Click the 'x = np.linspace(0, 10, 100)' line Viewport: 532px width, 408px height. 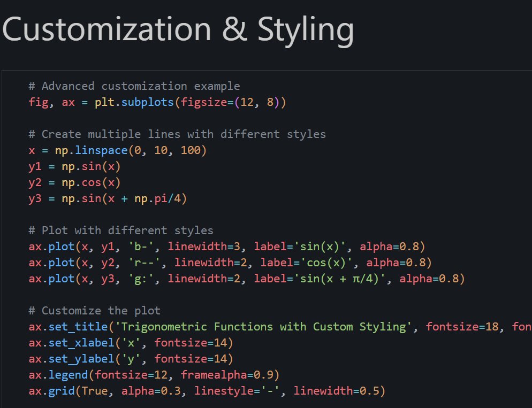tap(118, 150)
